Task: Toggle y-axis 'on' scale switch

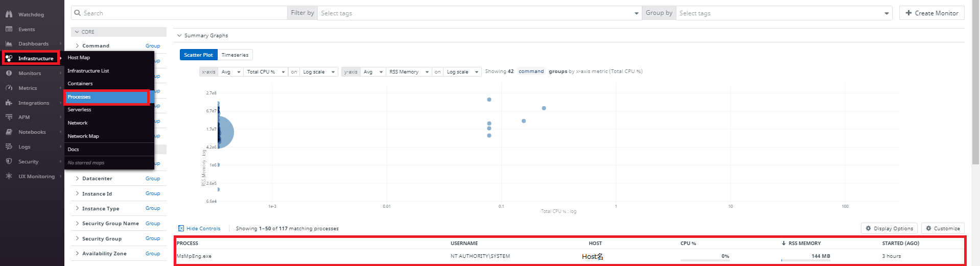Action: click(x=437, y=72)
